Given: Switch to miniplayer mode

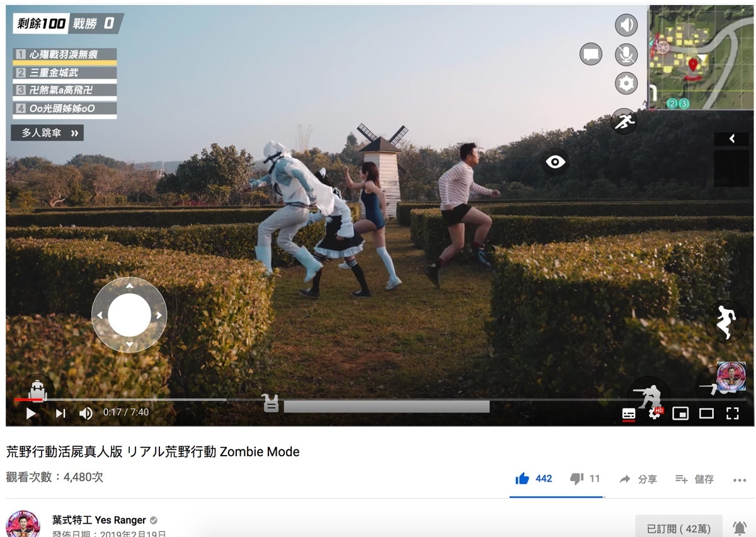Looking at the screenshot, I should pyautogui.click(x=680, y=413).
